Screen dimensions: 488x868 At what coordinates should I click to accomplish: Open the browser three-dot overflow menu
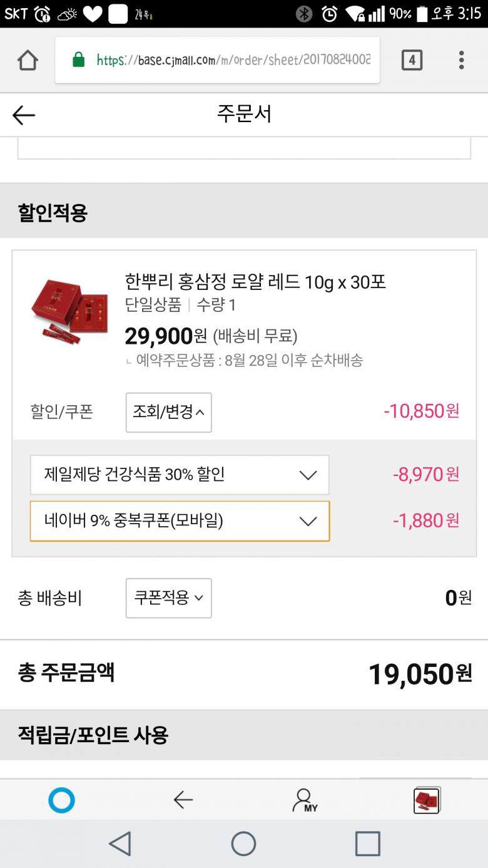point(461,61)
